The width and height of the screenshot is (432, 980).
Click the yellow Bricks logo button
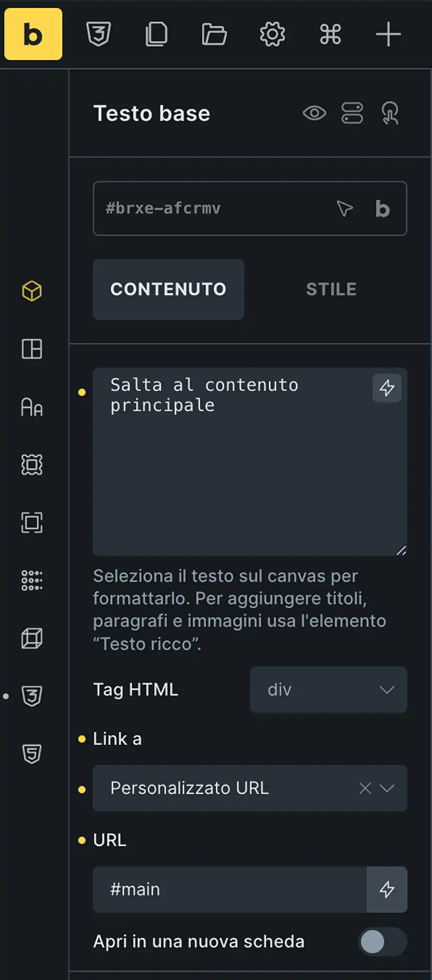(33, 34)
